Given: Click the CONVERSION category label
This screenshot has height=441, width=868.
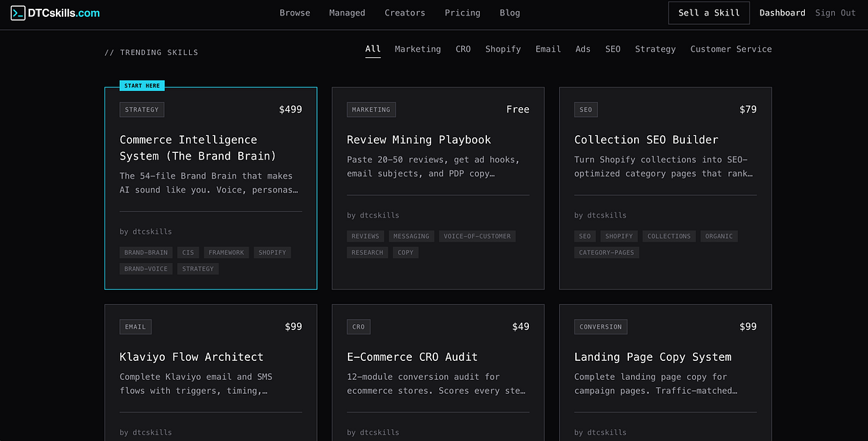Looking at the screenshot, I should point(601,327).
